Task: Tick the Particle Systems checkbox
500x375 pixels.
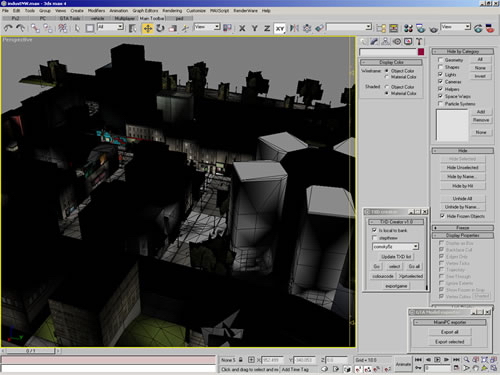Action: tap(440, 103)
